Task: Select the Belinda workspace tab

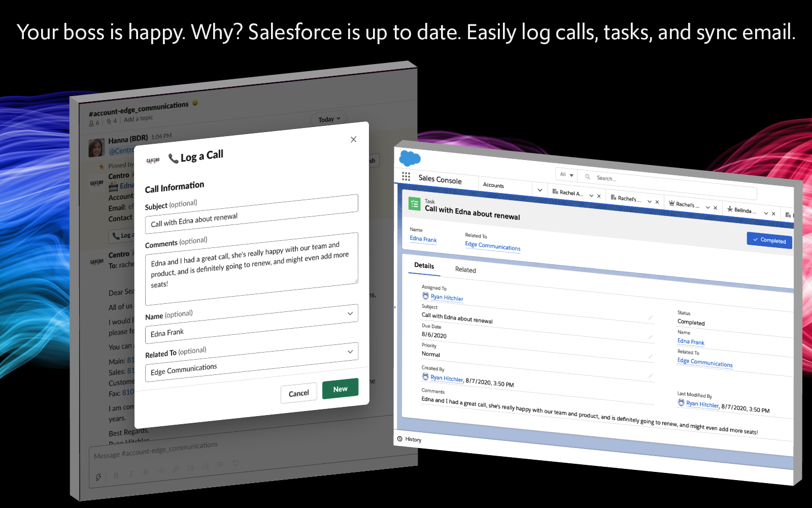Action: (x=751, y=211)
